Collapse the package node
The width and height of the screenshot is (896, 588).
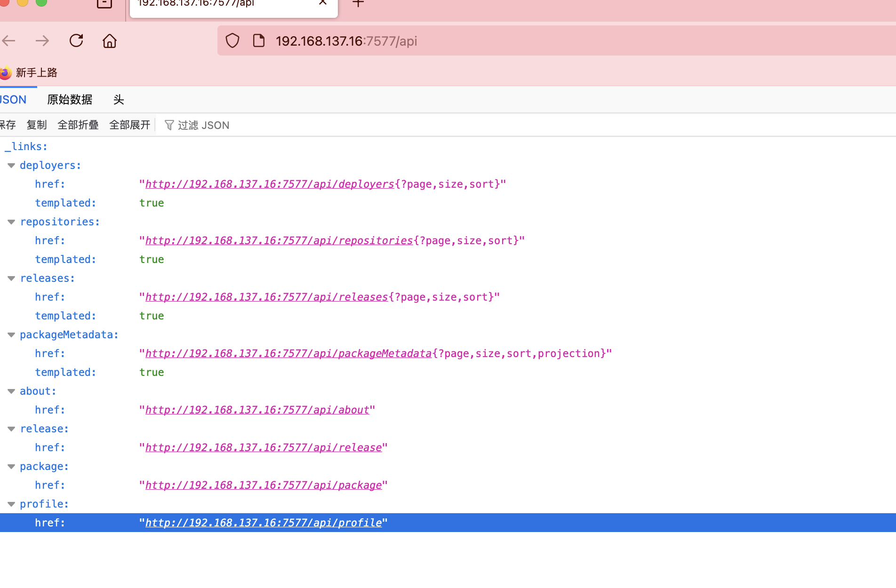[x=11, y=467]
